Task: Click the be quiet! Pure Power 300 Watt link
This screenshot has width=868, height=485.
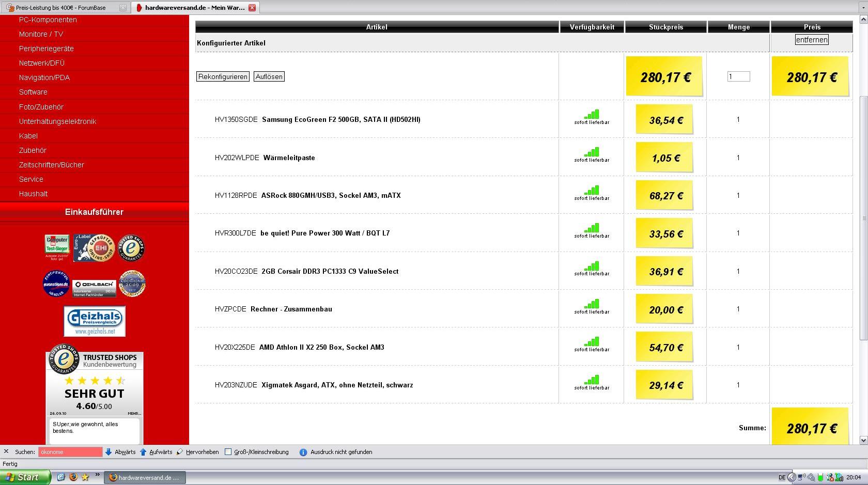Action: [325, 233]
